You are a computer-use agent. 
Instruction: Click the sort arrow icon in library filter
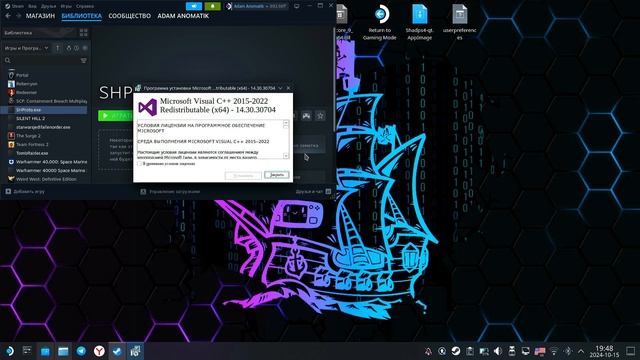tap(58, 48)
